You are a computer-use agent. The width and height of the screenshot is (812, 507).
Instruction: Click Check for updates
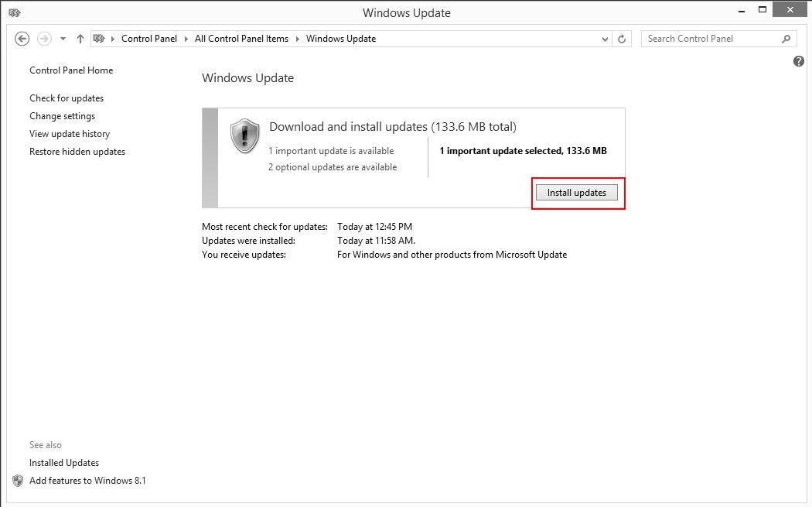pyautogui.click(x=67, y=98)
